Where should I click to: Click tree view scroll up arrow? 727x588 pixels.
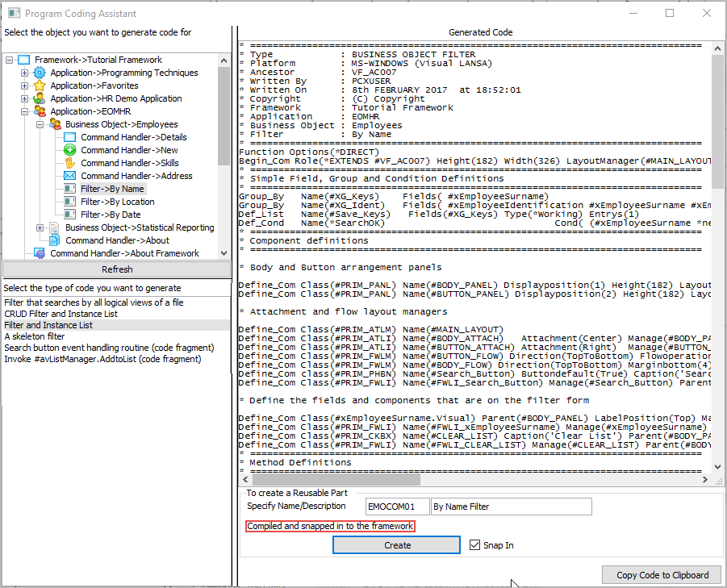pos(224,60)
